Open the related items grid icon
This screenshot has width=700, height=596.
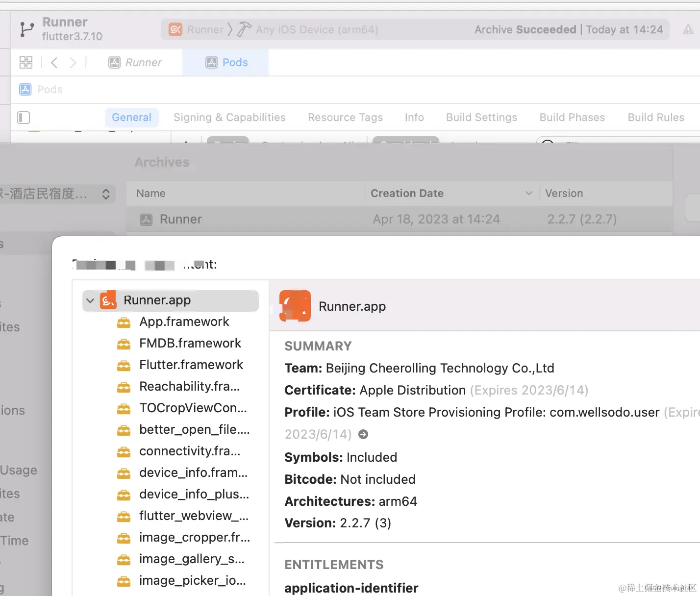coord(25,62)
